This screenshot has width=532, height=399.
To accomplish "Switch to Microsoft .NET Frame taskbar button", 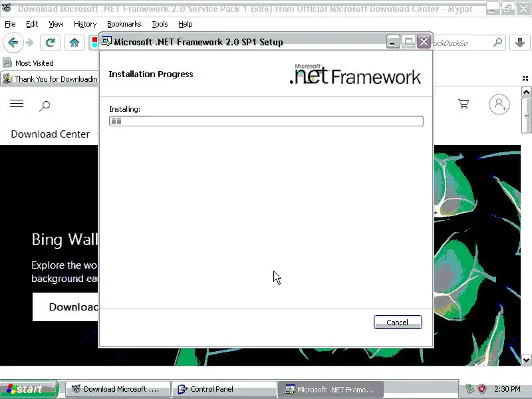I will click(x=331, y=389).
